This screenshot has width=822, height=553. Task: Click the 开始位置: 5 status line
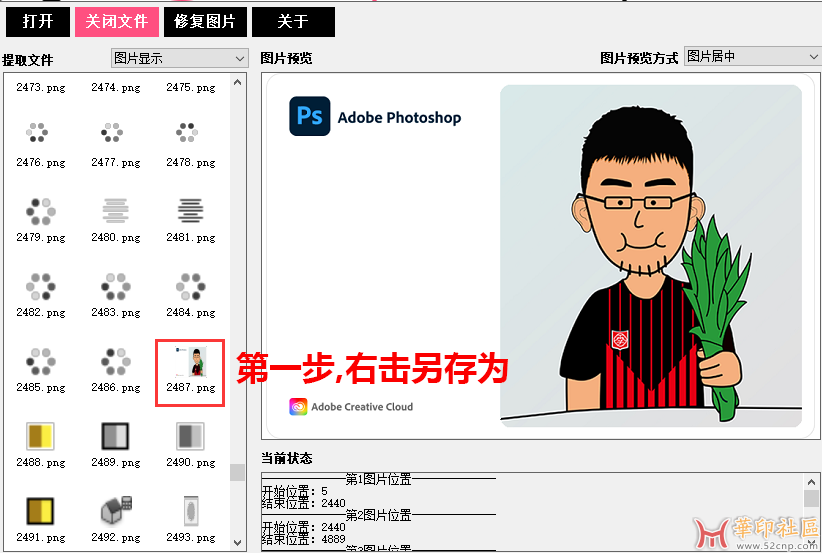(295, 491)
